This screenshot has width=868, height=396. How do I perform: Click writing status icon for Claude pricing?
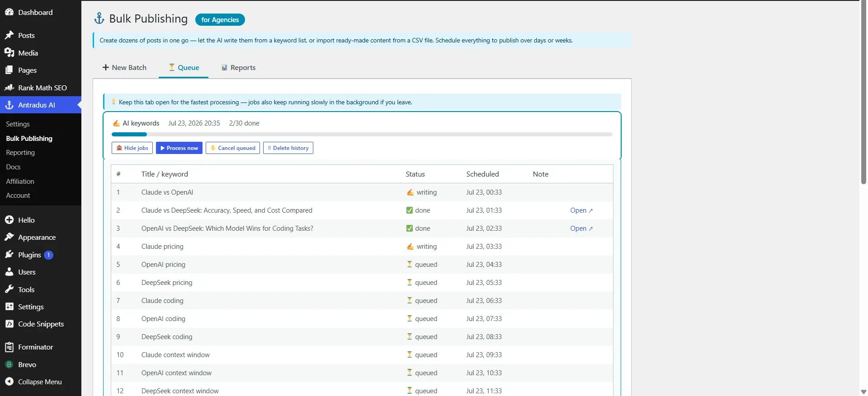(x=410, y=247)
